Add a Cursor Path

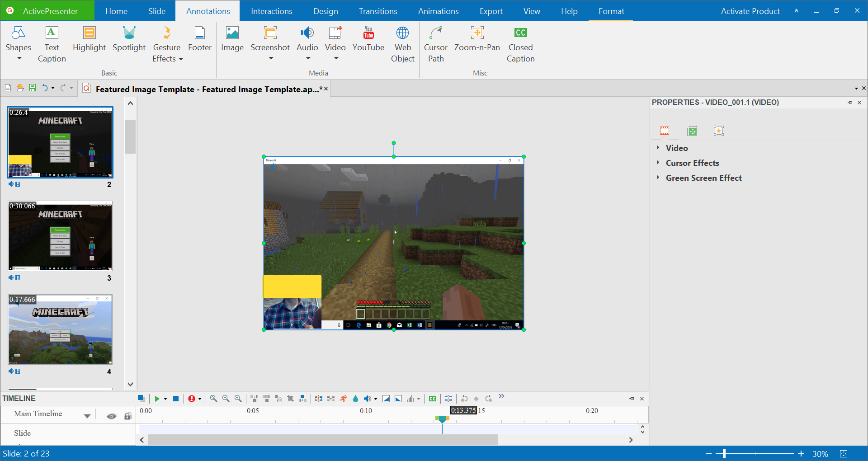435,44
